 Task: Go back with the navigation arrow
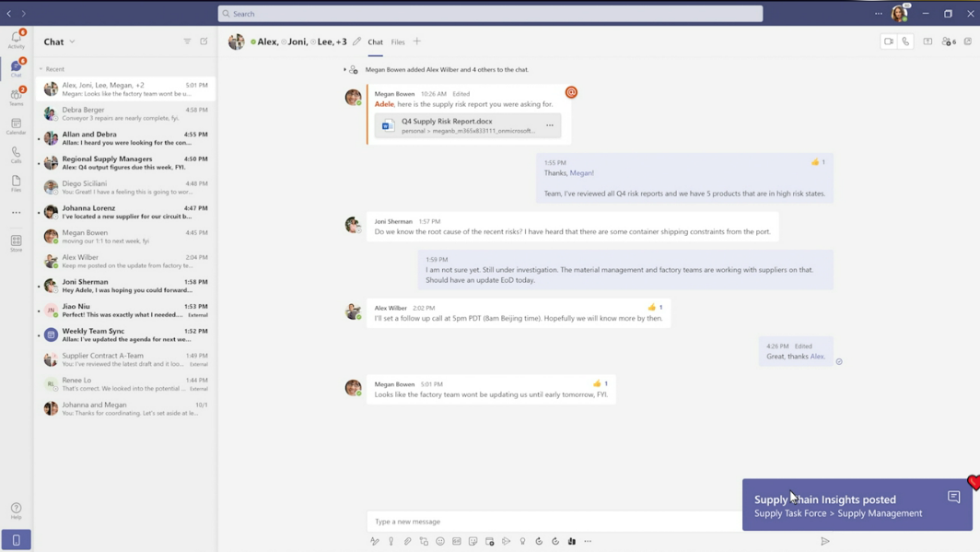coord(9,13)
